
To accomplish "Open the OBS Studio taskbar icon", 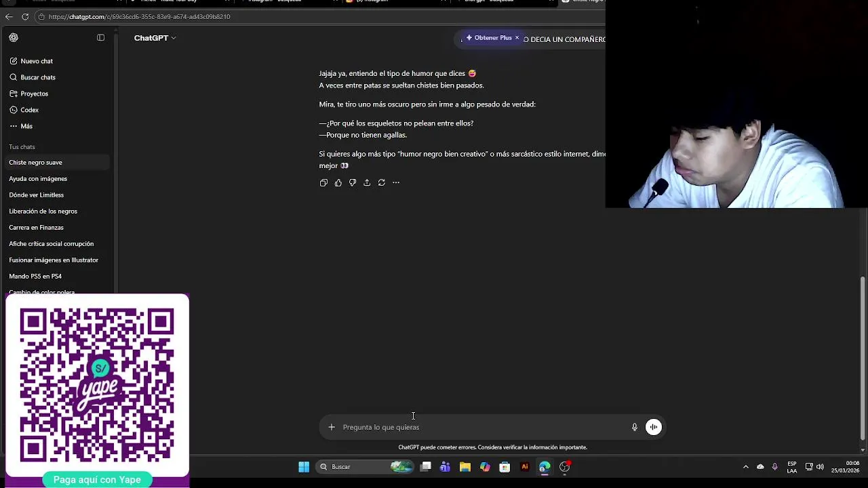I will [x=564, y=467].
